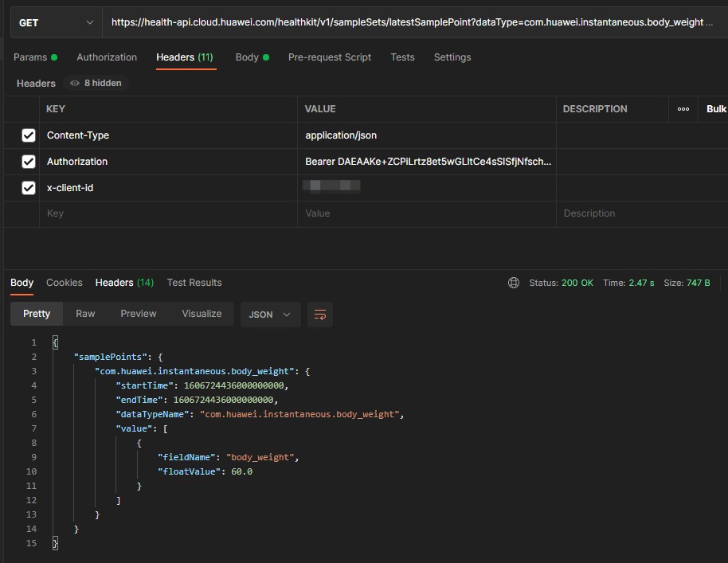The height and width of the screenshot is (563, 728).
Task: Click the request URL input field
Action: click(x=406, y=22)
